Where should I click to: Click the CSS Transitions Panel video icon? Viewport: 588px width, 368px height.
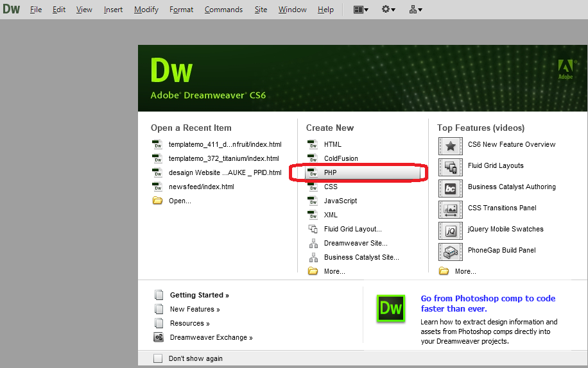click(x=451, y=210)
